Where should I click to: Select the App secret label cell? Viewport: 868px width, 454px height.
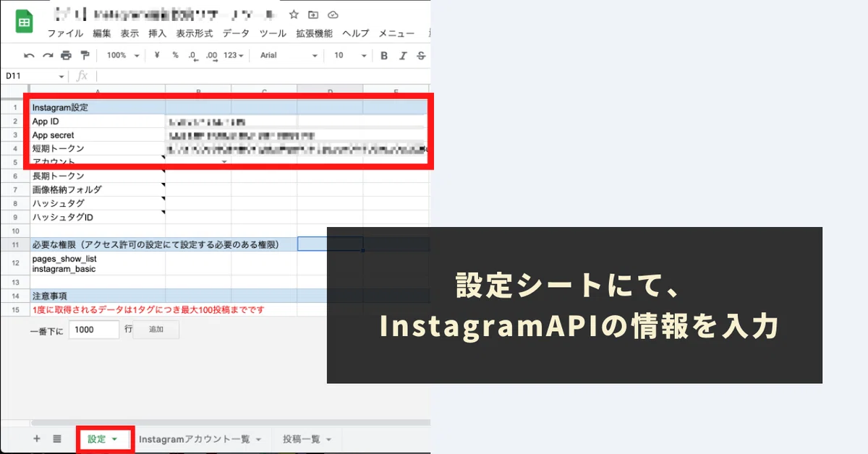pyautogui.click(x=98, y=135)
